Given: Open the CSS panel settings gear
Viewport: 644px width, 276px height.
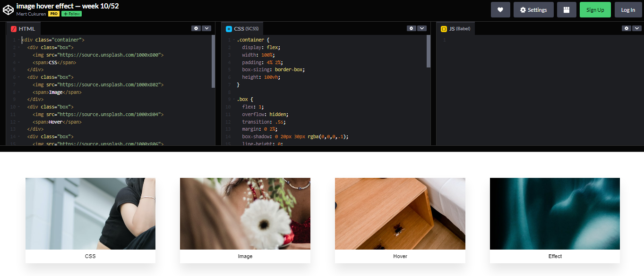Looking at the screenshot, I should pyautogui.click(x=411, y=28).
